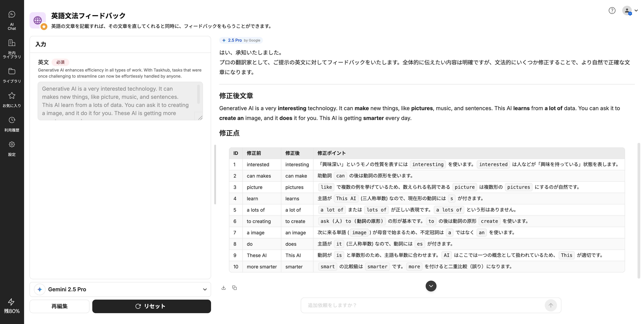Copy the response with the copy icon

[234, 288]
